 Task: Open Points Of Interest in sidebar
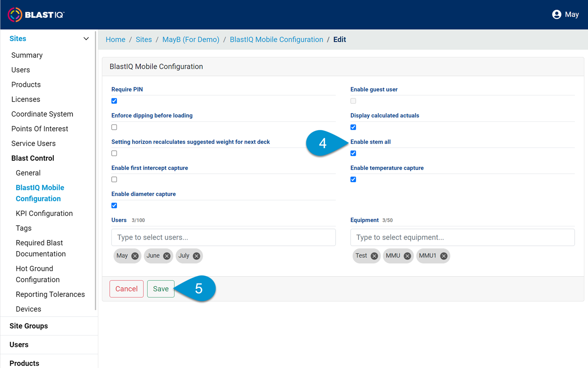point(40,129)
